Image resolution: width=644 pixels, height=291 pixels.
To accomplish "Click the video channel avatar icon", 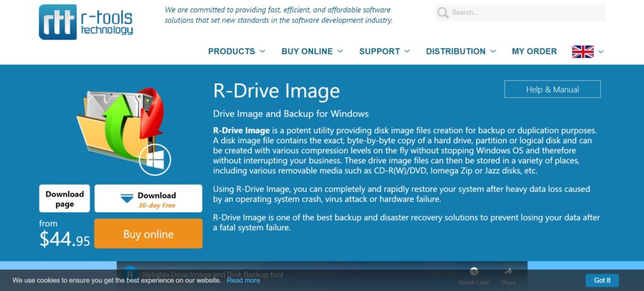I will tap(130, 274).
